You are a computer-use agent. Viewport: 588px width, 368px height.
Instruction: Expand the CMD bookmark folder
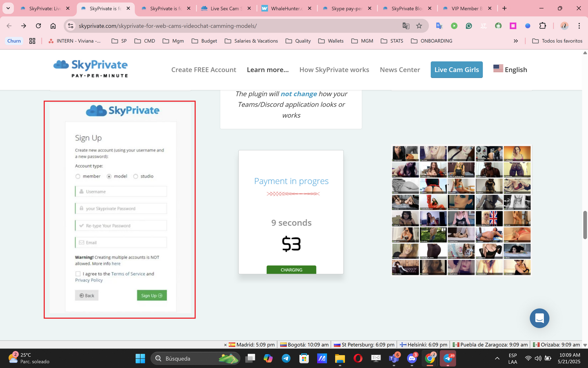coord(145,41)
